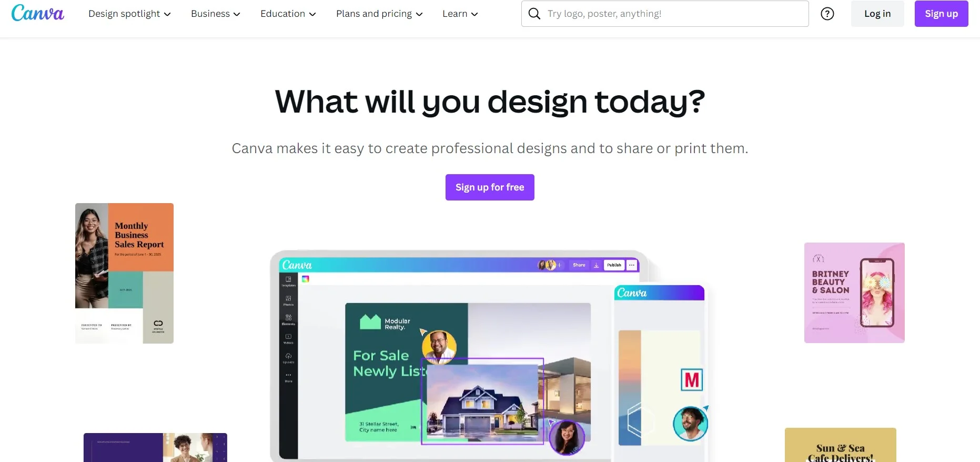Click the download icon in the mockup toolbar
The width and height of the screenshot is (980, 462).
point(596,265)
